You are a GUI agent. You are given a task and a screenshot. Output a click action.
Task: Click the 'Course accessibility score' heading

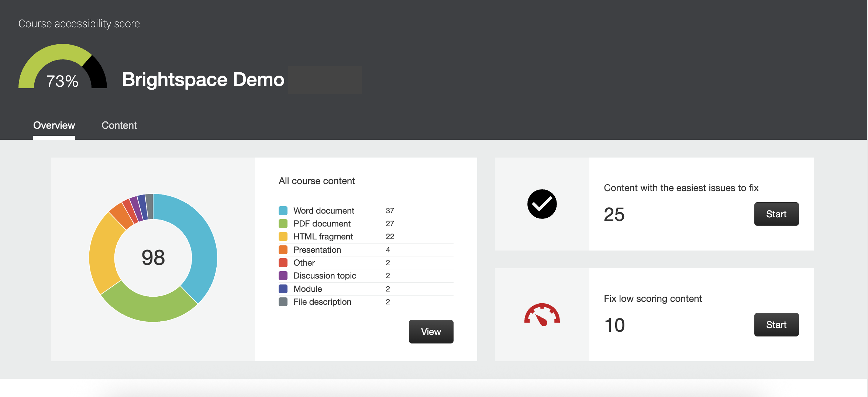click(x=79, y=24)
